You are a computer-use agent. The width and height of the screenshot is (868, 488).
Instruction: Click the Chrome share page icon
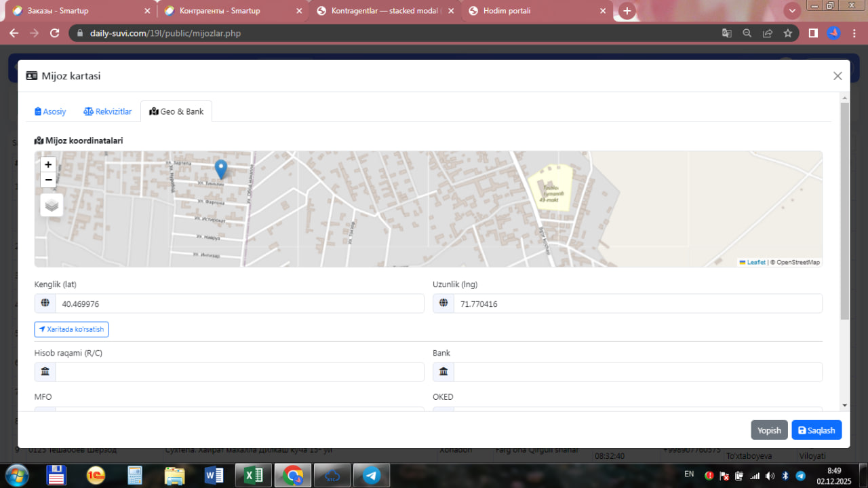767,33
